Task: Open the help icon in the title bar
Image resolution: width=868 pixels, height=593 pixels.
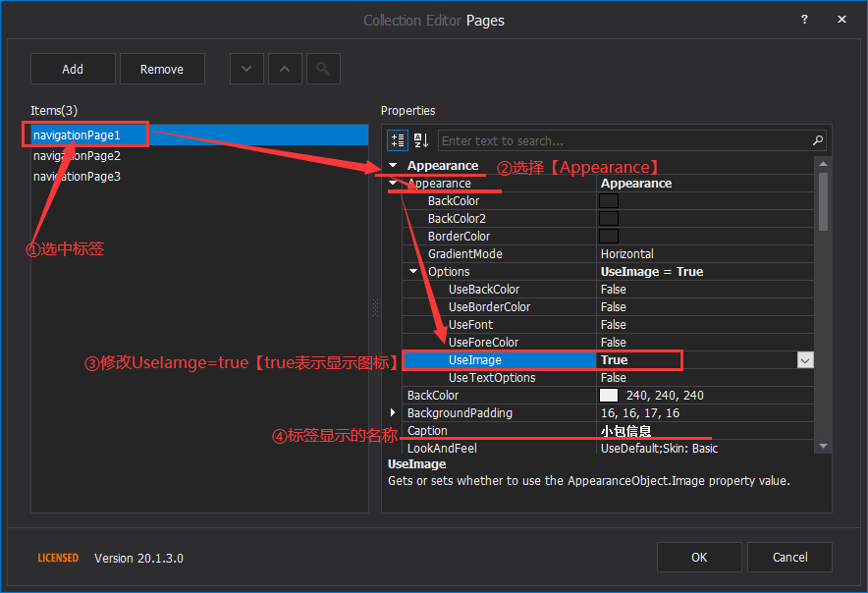Action: coord(804,20)
